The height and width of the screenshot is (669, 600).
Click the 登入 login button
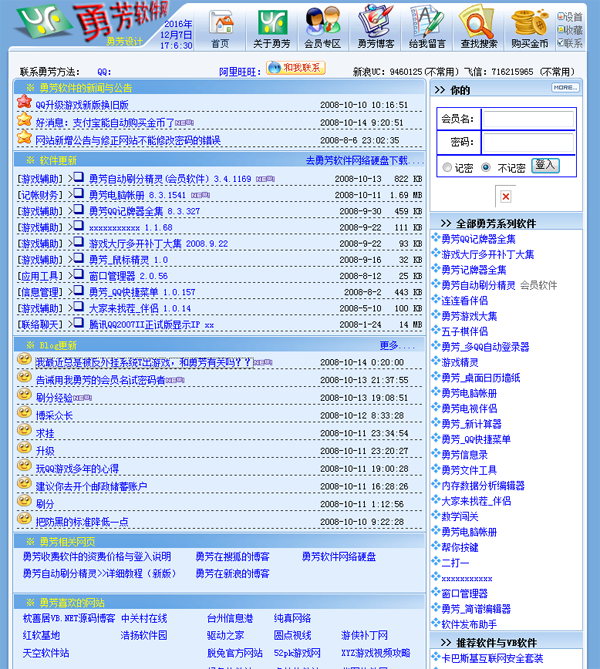click(545, 166)
